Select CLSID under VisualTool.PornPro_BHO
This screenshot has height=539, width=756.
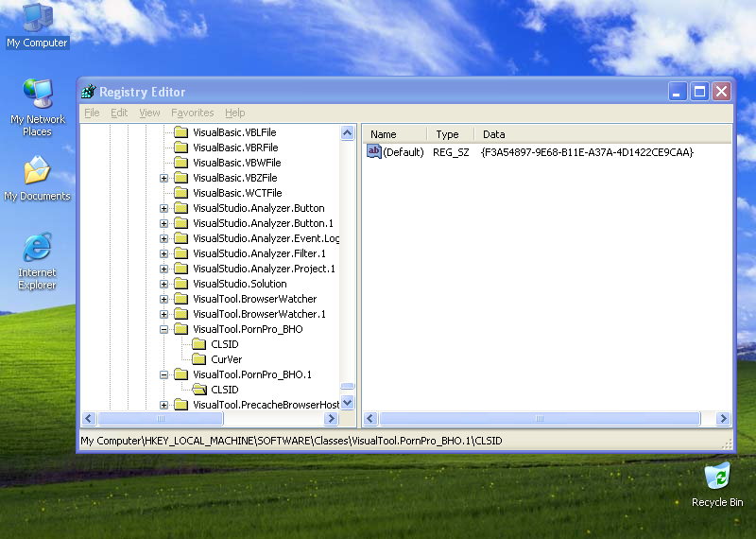[x=225, y=344]
